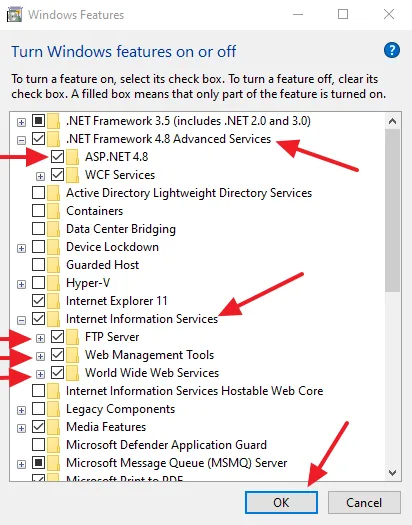The image size is (412, 525).
Task: Uncheck the ASP.NET 4.8 checkbox
Action: (x=58, y=157)
